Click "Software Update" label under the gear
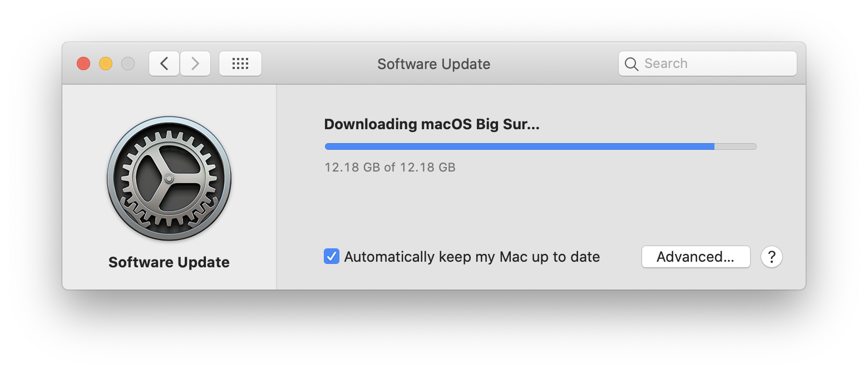This screenshot has width=868, height=372. tap(169, 262)
